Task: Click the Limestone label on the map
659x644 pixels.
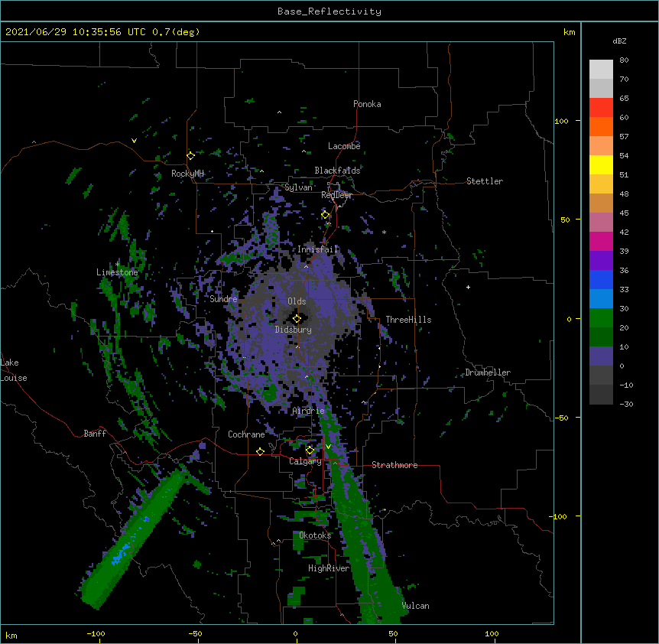Action: pos(117,272)
